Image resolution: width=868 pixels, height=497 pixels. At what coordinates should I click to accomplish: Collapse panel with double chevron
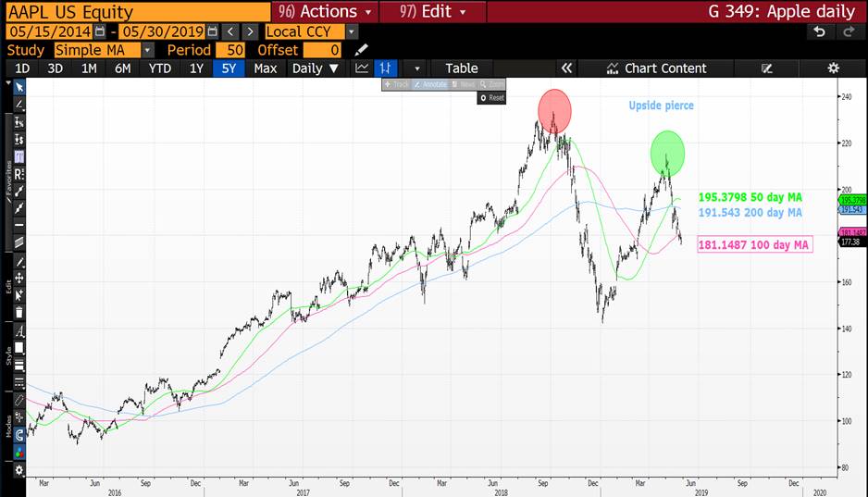coord(565,68)
